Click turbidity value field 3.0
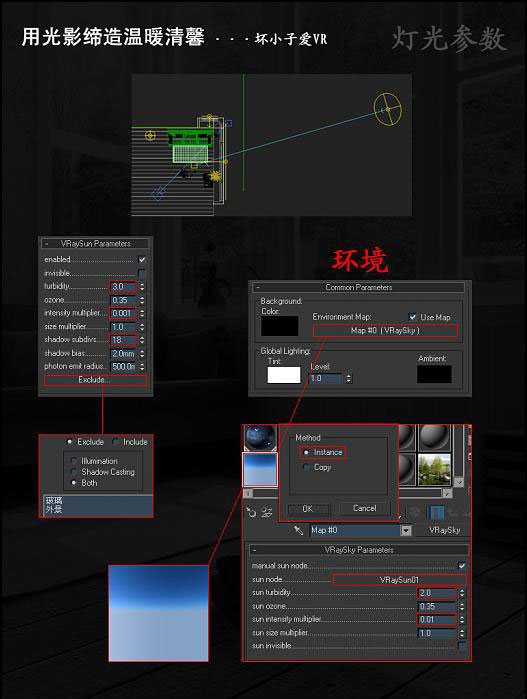Image resolution: width=527 pixels, height=699 pixels. coord(123,287)
